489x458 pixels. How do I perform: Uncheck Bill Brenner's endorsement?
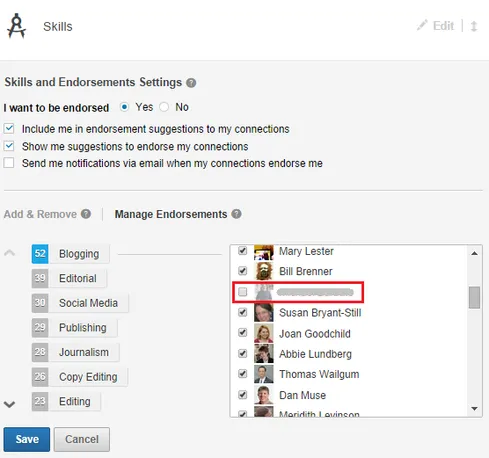click(x=243, y=271)
